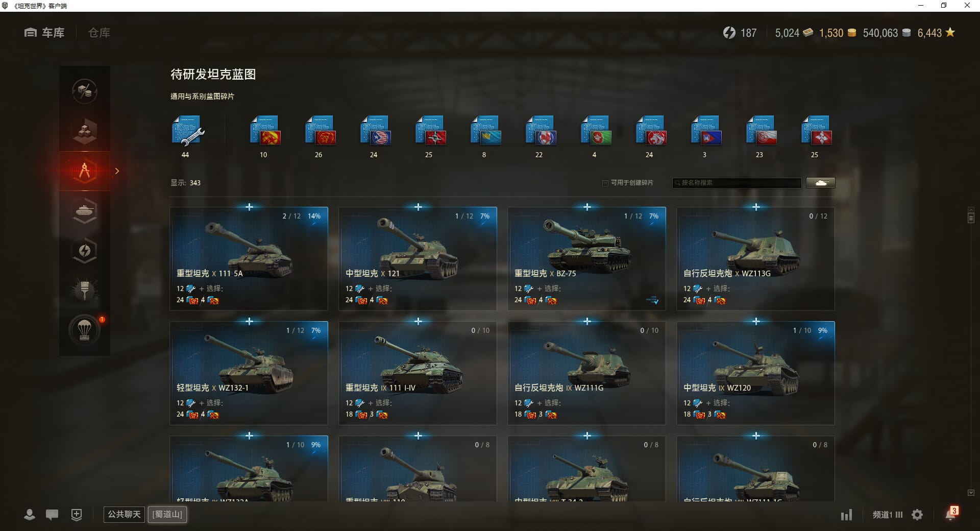The width and height of the screenshot is (980, 531).
Task: Click the convert-blueprint icon on BZ-75 card
Action: [652, 300]
